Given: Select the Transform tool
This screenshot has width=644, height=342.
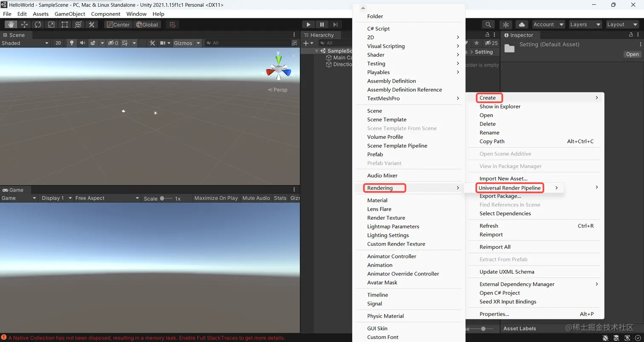Looking at the screenshot, I should click(x=78, y=24).
